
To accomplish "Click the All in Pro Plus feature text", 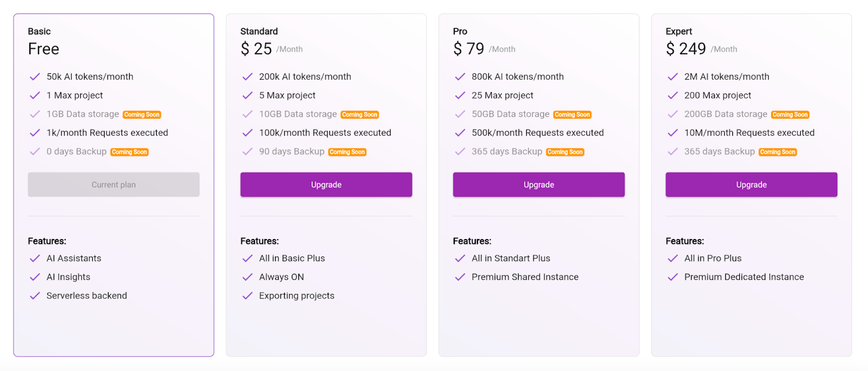I will tap(713, 259).
